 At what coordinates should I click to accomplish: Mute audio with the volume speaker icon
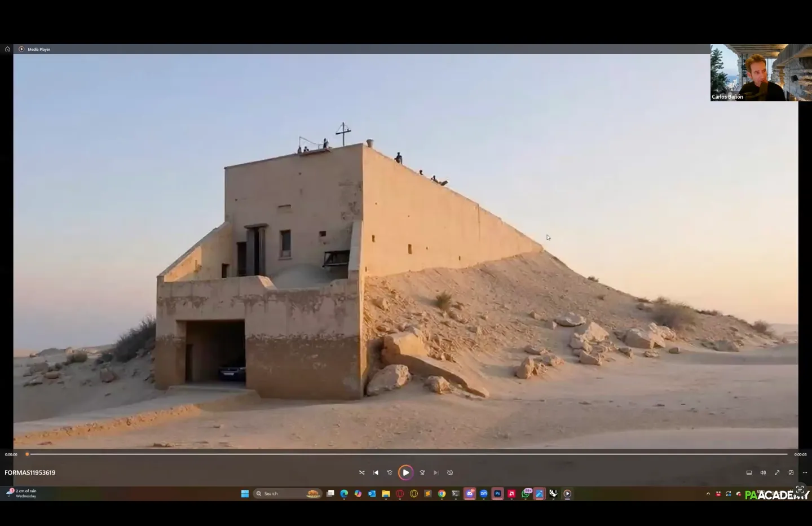(x=763, y=473)
